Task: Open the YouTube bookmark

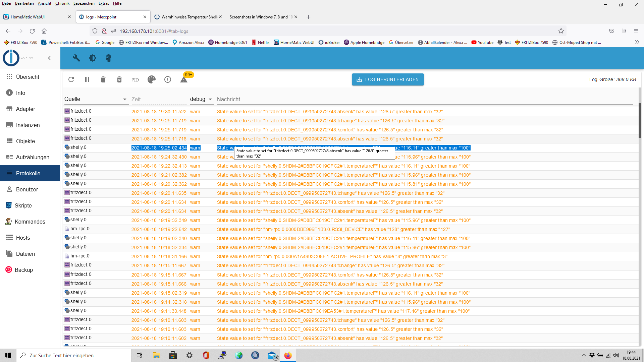Action: (482, 42)
